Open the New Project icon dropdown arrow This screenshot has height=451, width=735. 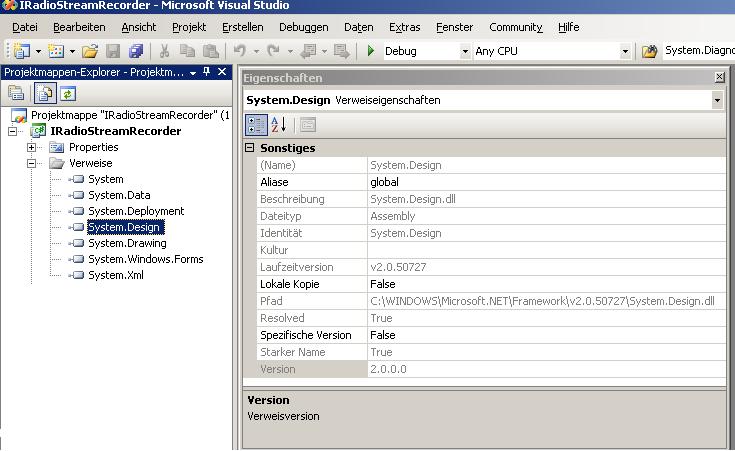(x=38, y=51)
